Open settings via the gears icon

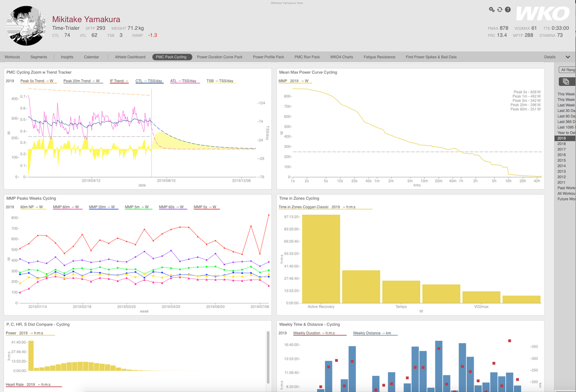tap(492, 9)
